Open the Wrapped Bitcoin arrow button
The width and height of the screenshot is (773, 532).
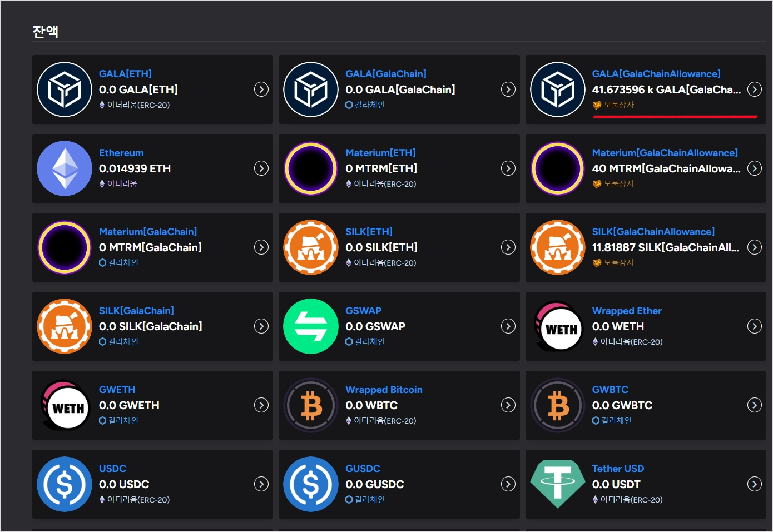click(x=508, y=405)
